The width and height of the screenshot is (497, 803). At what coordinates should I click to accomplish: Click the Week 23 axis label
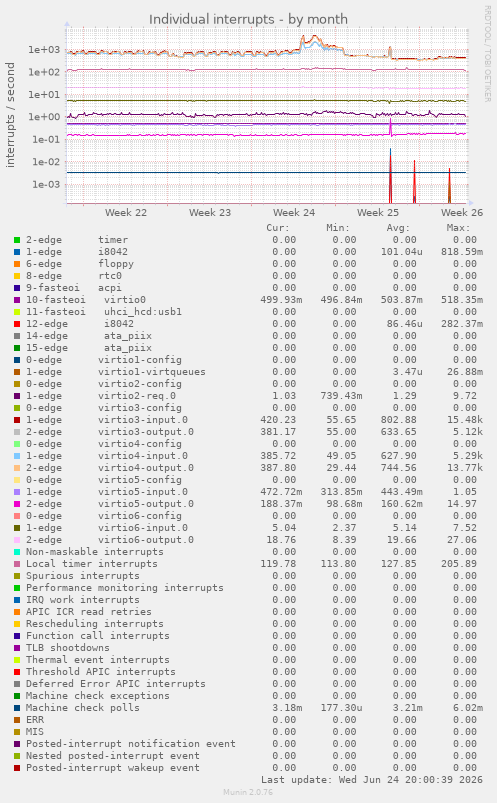click(x=210, y=213)
